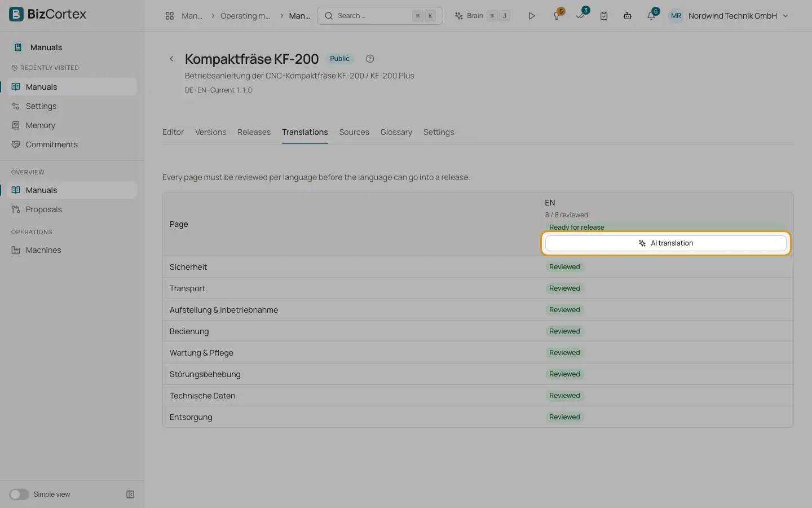Click the BizCortex logo
Image resolution: width=812 pixels, height=508 pixels.
[48, 14]
